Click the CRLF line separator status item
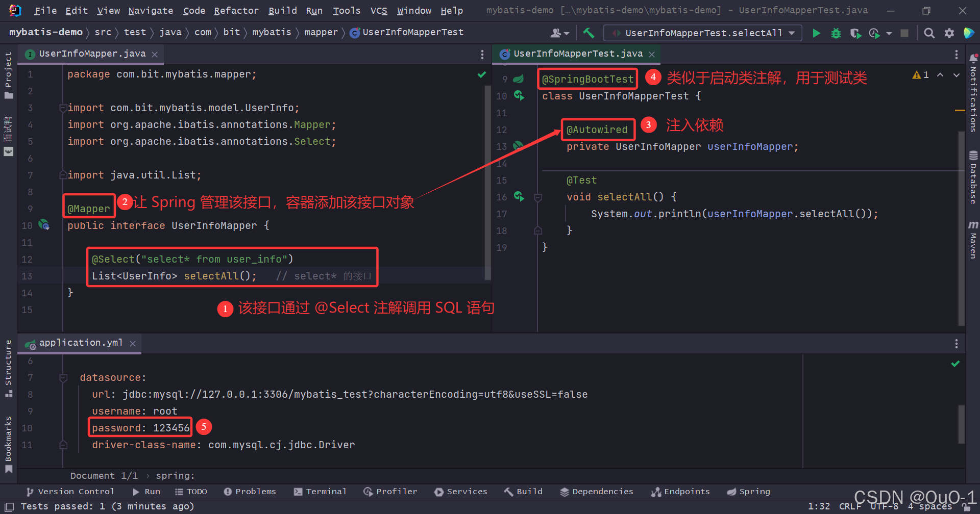Viewport: 980px width, 514px height. coord(849,506)
